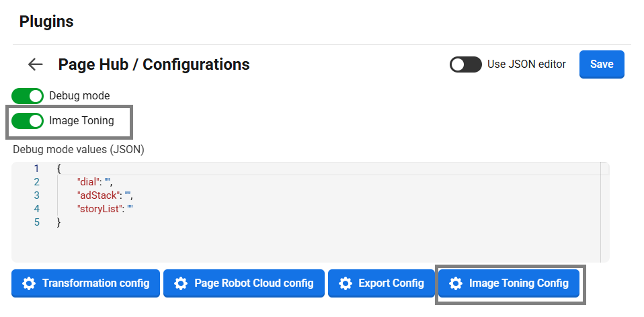The image size is (644, 317).
Task: Click the gear icon on Transformation config
Action: (x=28, y=283)
